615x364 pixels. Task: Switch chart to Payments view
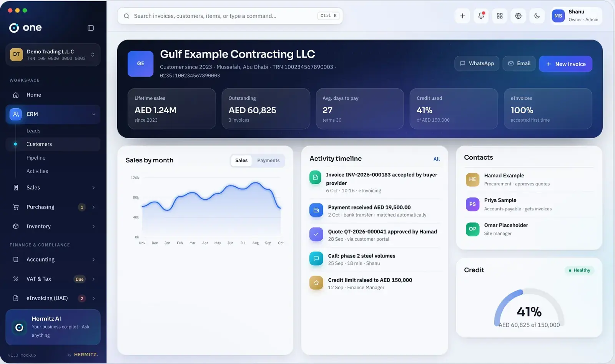[268, 160]
